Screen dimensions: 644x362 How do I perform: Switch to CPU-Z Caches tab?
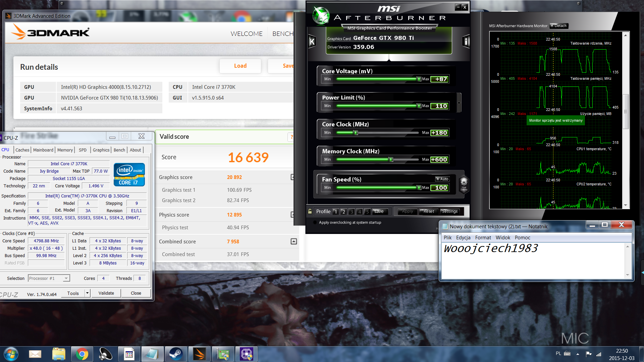click(x=22, y=150)
